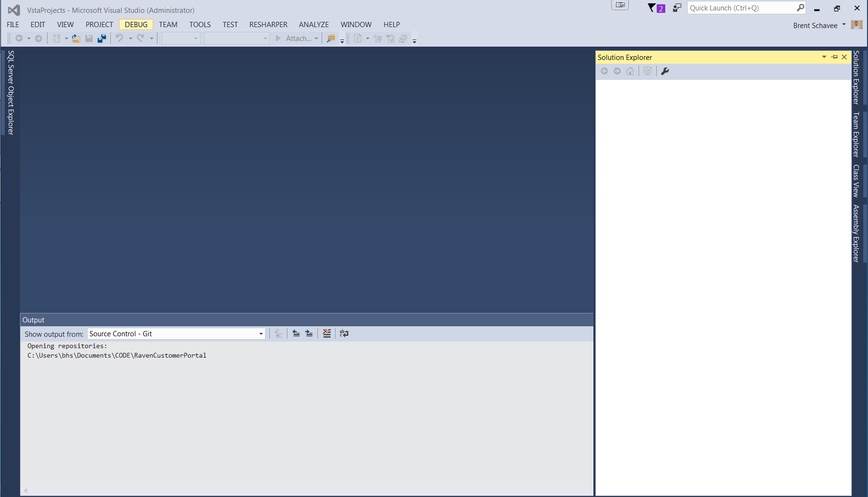The width and height of the screenshot is (868, 497).
Task: Click the green Attach play icon
Action: (x=278, y=39)
